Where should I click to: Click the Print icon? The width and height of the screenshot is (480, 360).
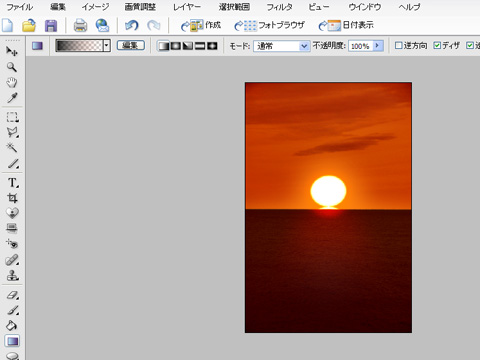(x=80, y=26)
